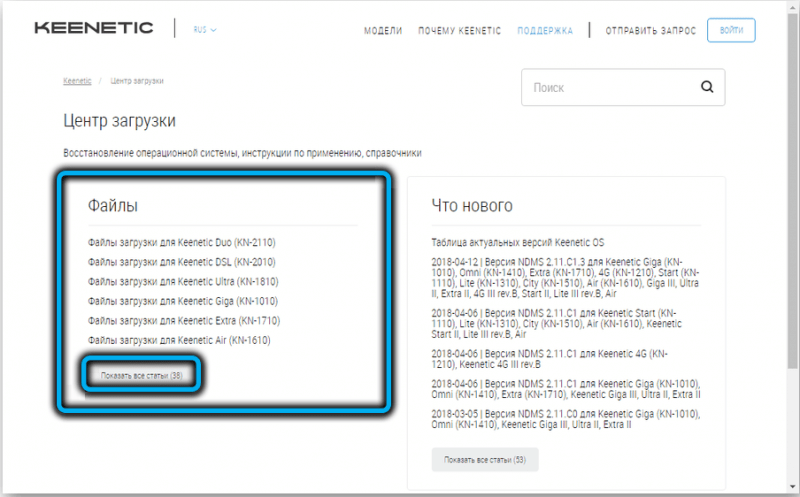Open files for Keenetic Ultra (KN-1810)

[183, 281]
